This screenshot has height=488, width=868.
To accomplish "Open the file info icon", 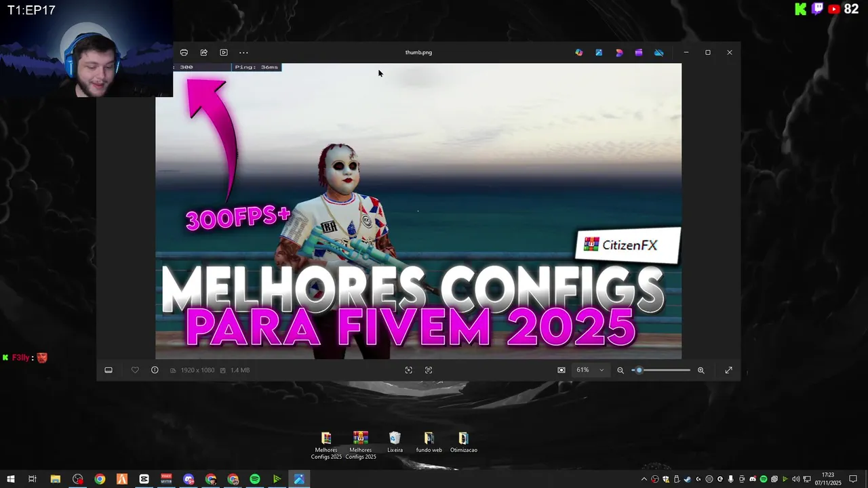I will coord(155,370).
